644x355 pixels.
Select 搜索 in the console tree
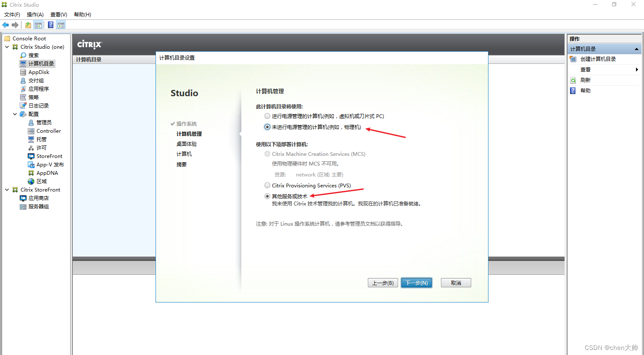(33, 55)
